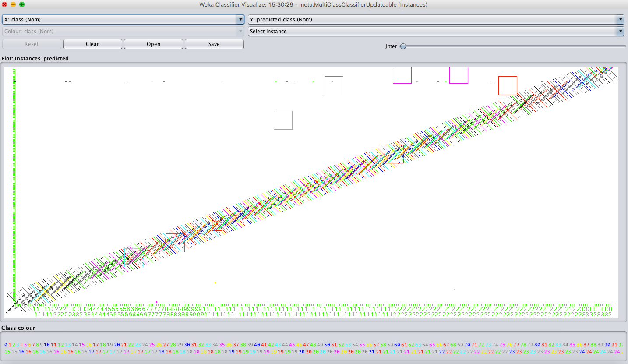
Task: Click the 'Jitter' label
Action: tap(391, 46)
